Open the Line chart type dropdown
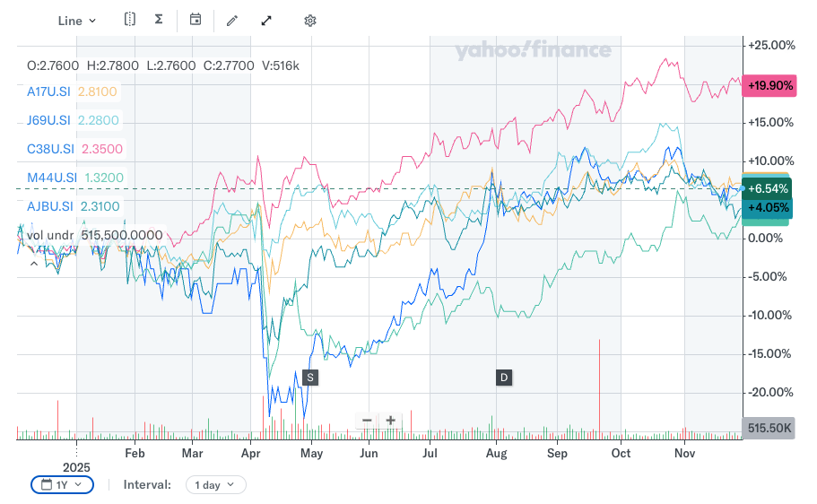817x504 pixels. point(76,21)
